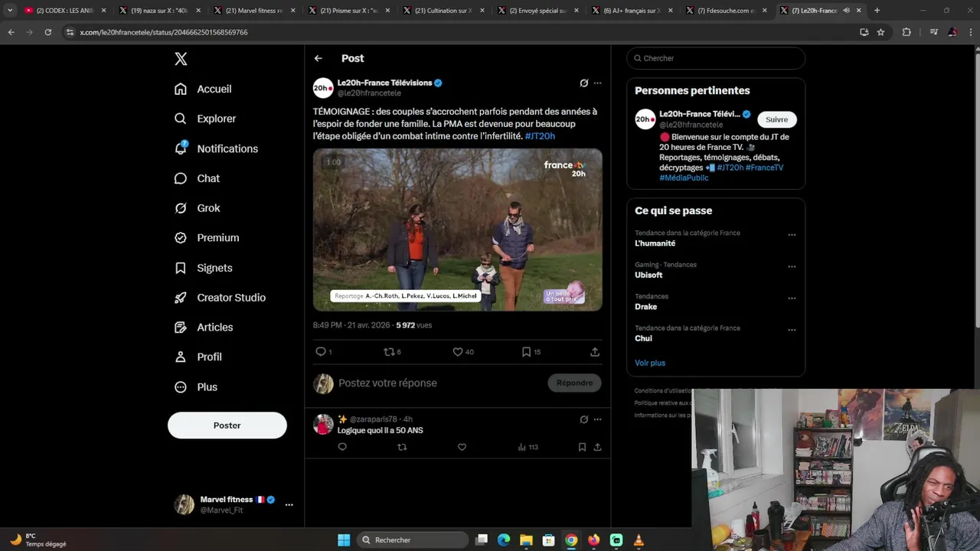
Task: Open options for Ubisoft trend
Action: point(792,267)
